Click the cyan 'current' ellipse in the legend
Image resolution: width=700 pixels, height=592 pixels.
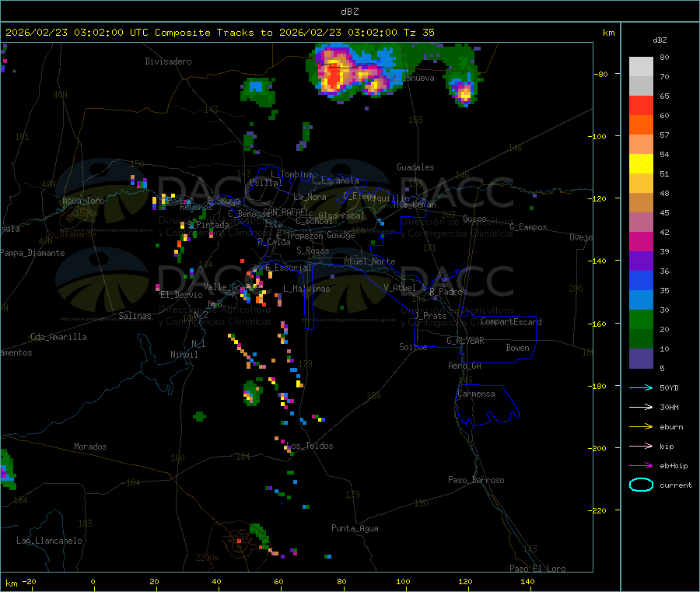[641, 485]
